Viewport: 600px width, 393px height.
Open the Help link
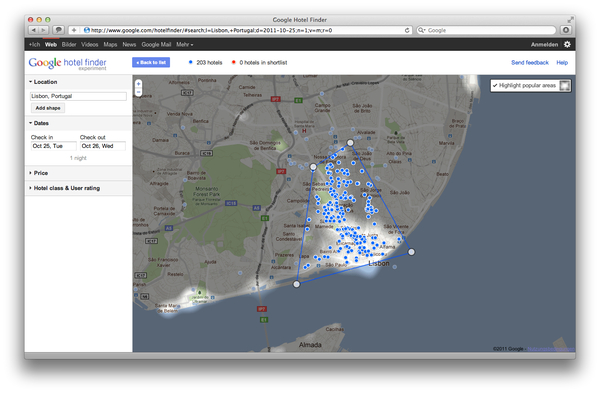562,62
